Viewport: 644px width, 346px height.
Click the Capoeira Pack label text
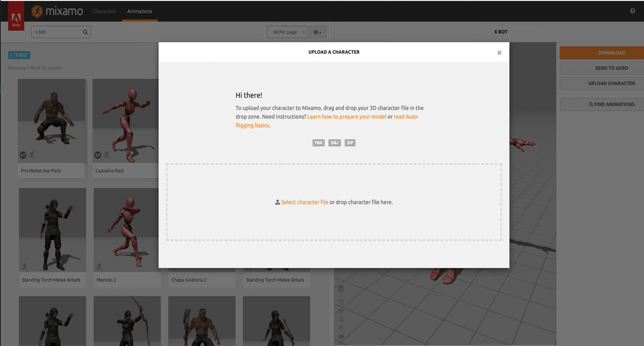pos(110,171)
